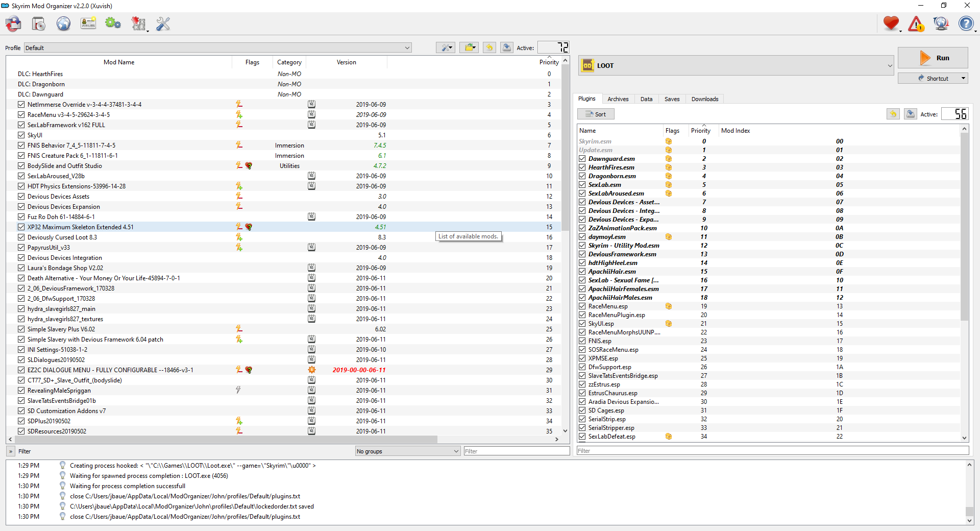980x531 pixels.
Task: Click the Sort plugins button
Action: pyautogui.click(x=596, y=114)
